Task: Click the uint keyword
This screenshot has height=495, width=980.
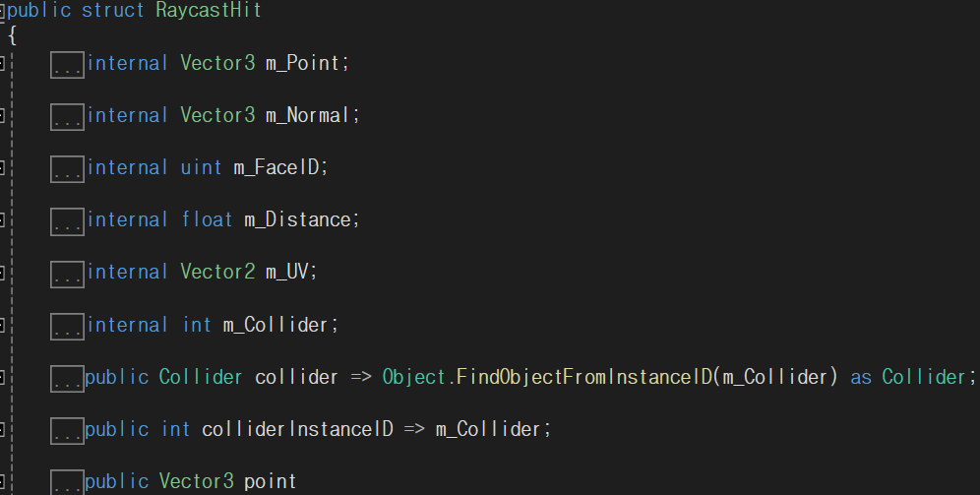Action: [201, 167]
